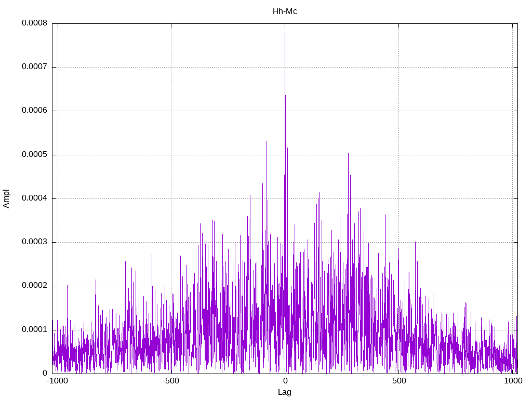Select the 0.0003 y-axis tick label
The height and width of the screenshot is (399, 532).
[35, 242]
